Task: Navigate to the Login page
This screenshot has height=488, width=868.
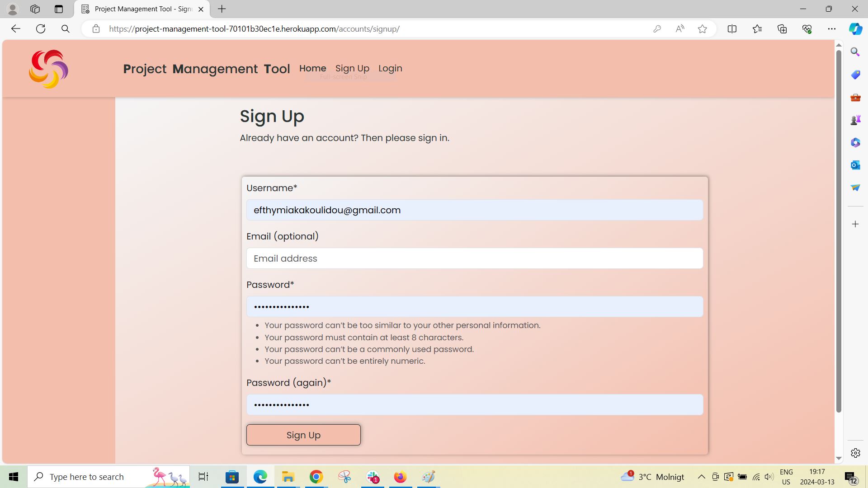Action: (390, 68)
